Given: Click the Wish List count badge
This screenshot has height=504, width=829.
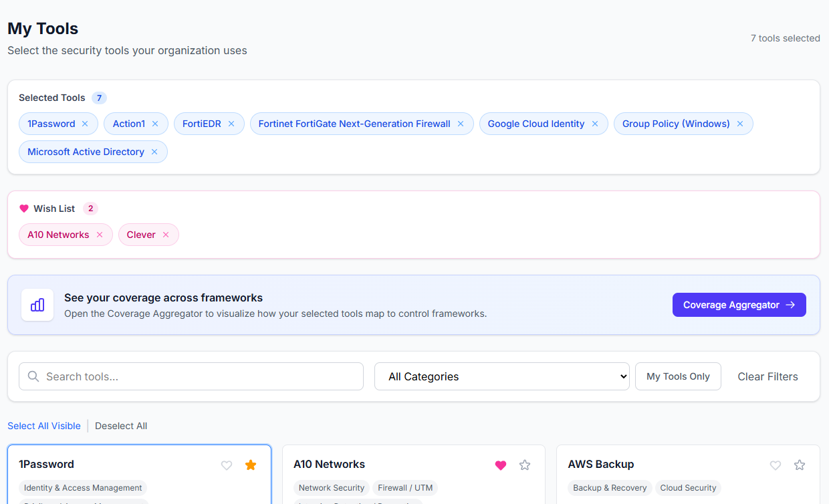Looking at the screenshot, I should (x=90, y=209).
